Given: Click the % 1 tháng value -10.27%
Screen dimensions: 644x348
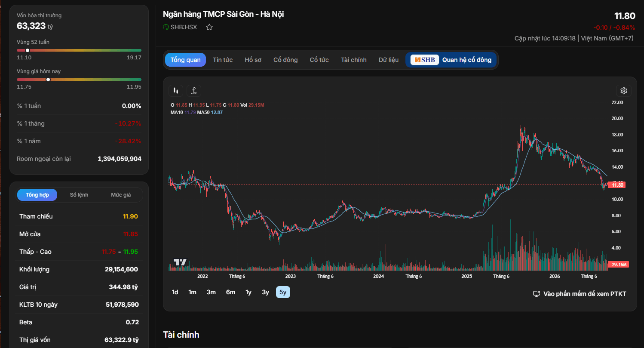Looking at the screenshot, I should coord(128,123).
